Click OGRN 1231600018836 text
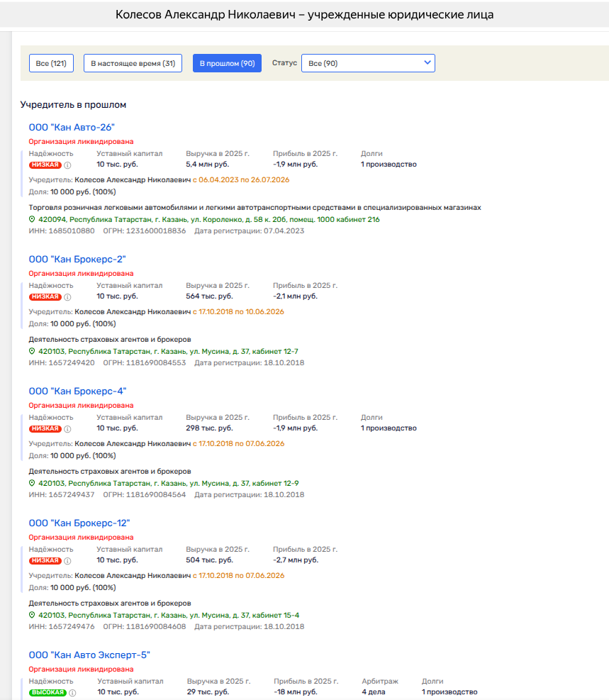Screen dimensions: 609x700 click(x=145, y=231)
